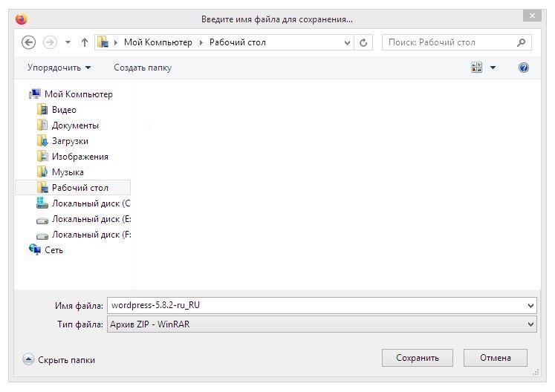Click the address bar folder icon

(x=103, y=42)
